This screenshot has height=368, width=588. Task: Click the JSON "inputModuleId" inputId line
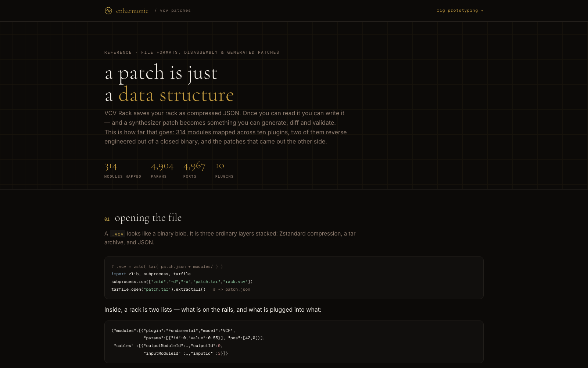coord(186,354)
